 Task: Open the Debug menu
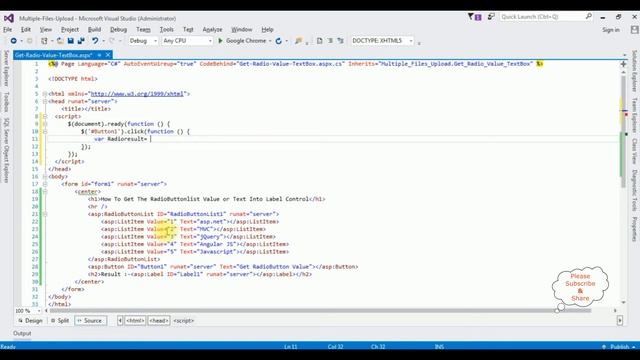118,30
